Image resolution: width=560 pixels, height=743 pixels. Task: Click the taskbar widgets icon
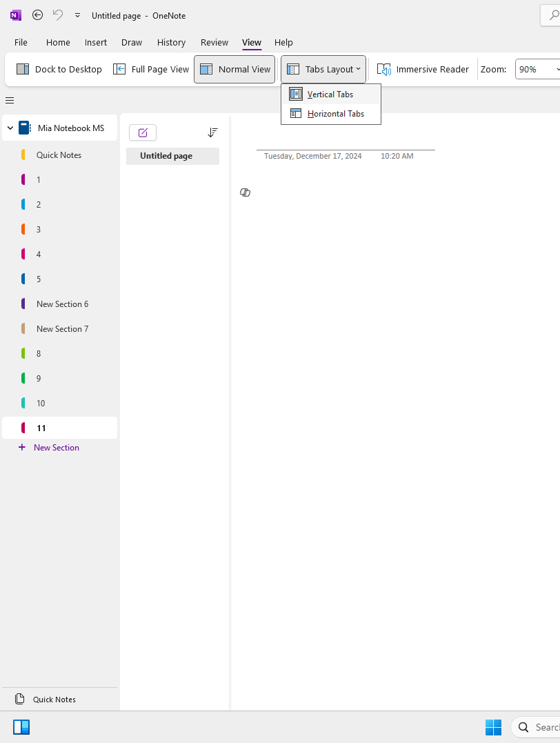click(x=21, y=727)
